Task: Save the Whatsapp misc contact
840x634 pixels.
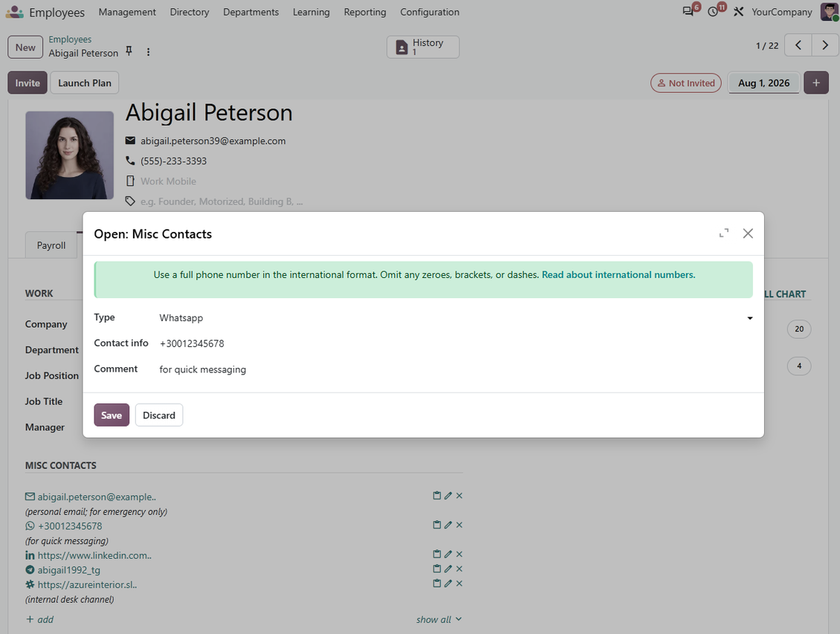Action: pos(112,415)
